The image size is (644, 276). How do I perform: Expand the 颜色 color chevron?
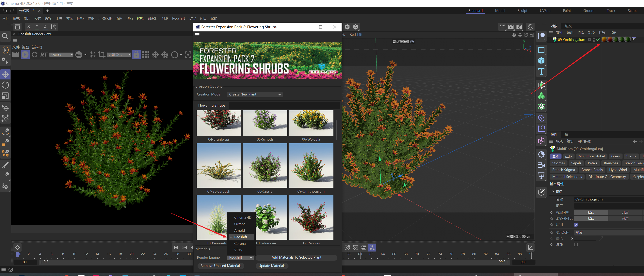(572, 238)
